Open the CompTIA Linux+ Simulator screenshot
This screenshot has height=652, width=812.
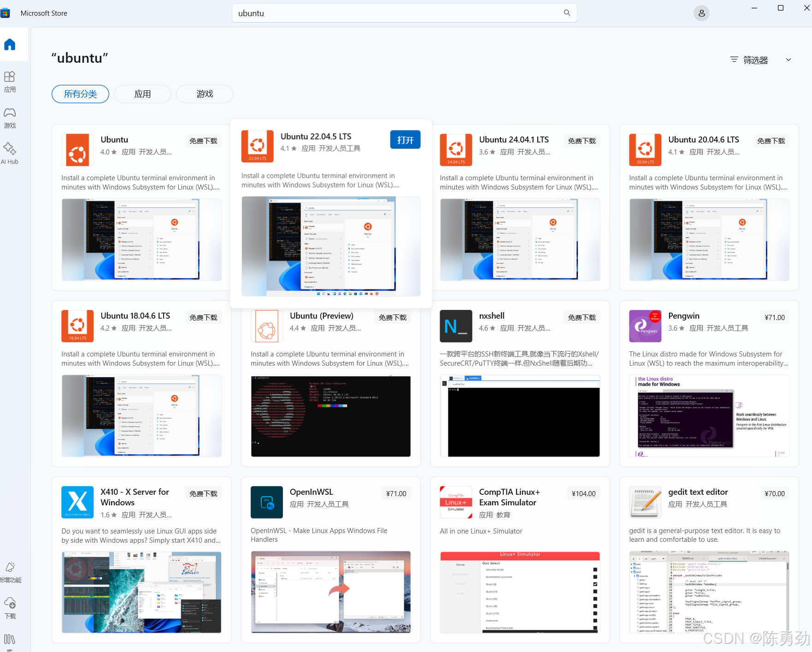pyautogui.click(x=520, y=592)
